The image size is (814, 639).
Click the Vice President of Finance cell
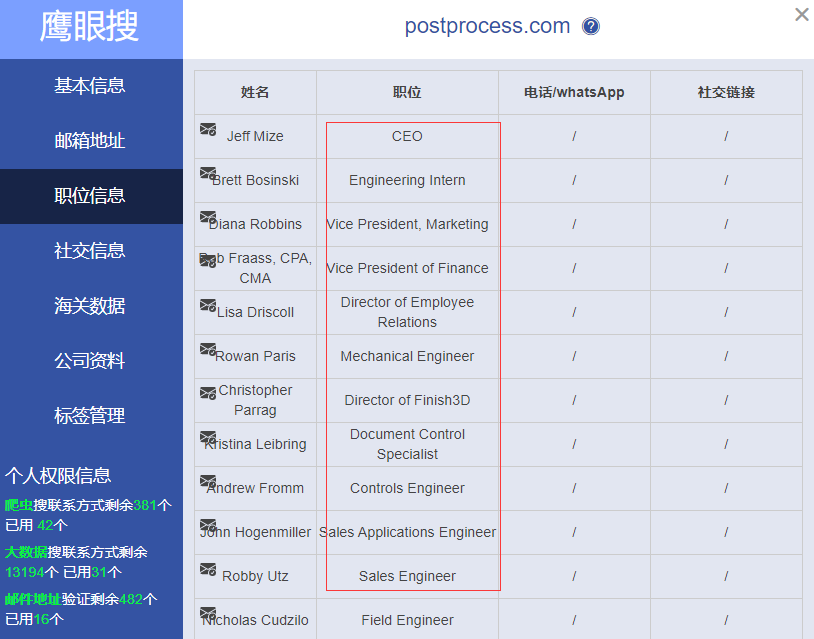point(407,268)
